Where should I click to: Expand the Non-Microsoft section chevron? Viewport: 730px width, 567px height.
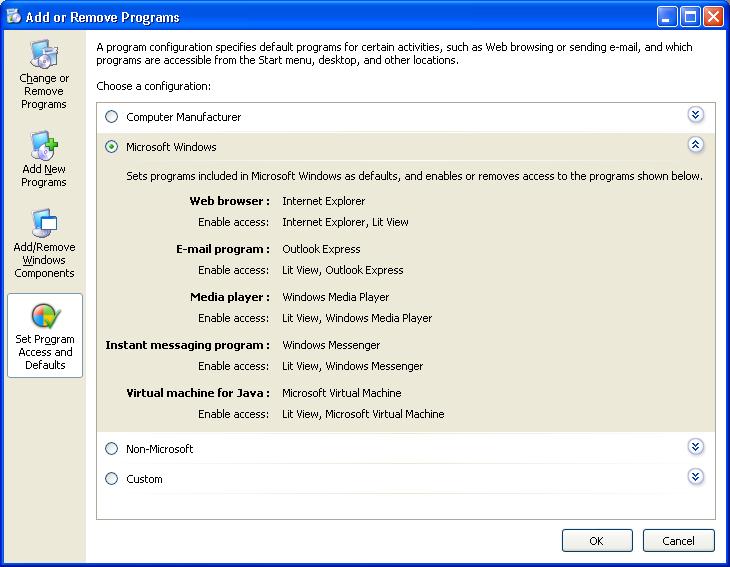(x=695, y=447)
